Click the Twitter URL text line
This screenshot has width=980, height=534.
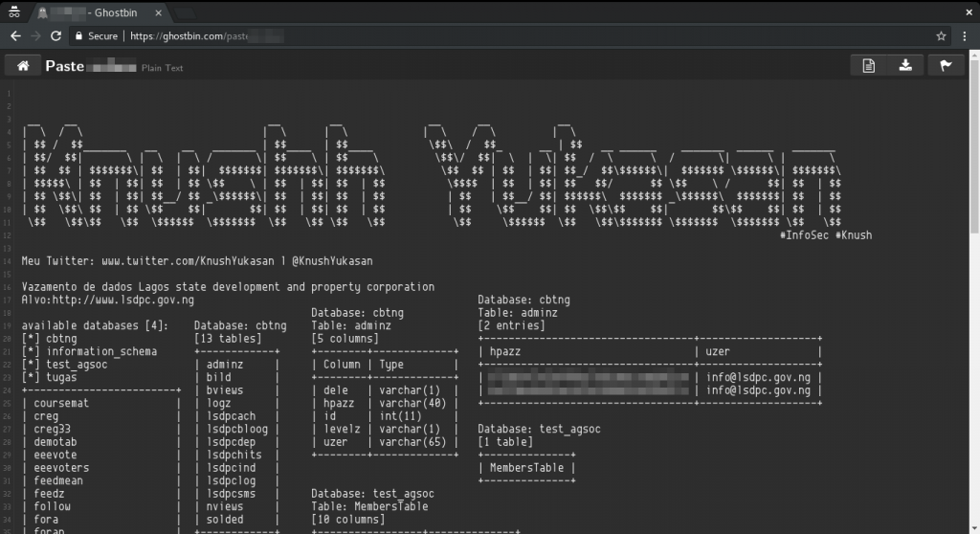197,260
